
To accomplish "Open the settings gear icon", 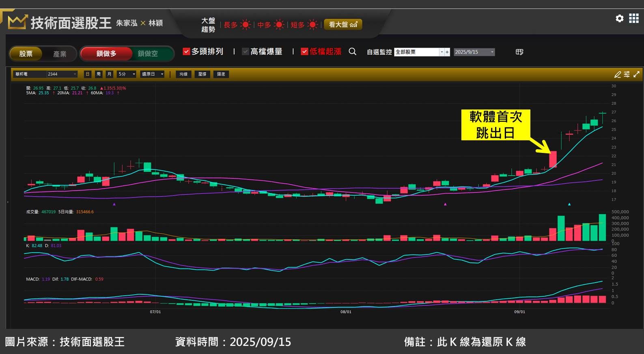I will pyautogui.click(x=619, y=18).
